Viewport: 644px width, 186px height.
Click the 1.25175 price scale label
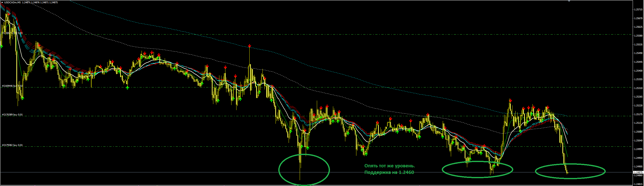638,114
